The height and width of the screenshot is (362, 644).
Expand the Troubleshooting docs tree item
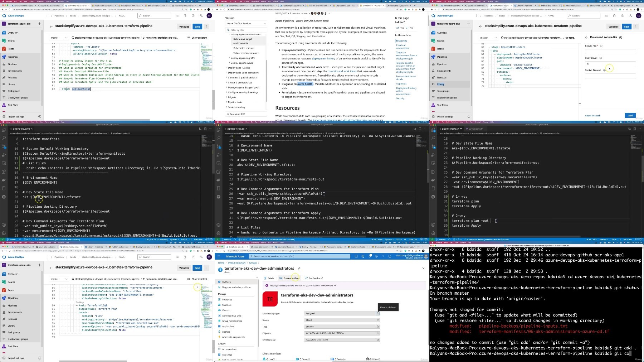(236, 107)
